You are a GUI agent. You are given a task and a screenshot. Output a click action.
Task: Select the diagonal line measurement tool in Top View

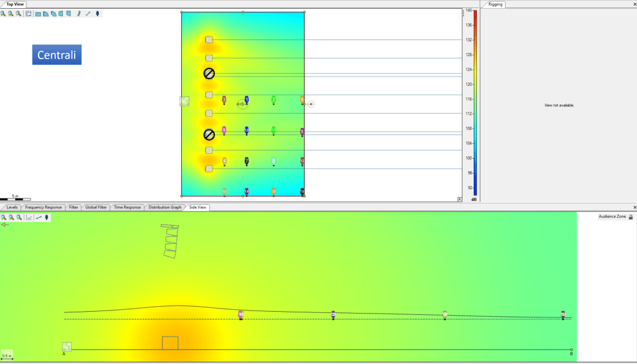pos(88,13)
